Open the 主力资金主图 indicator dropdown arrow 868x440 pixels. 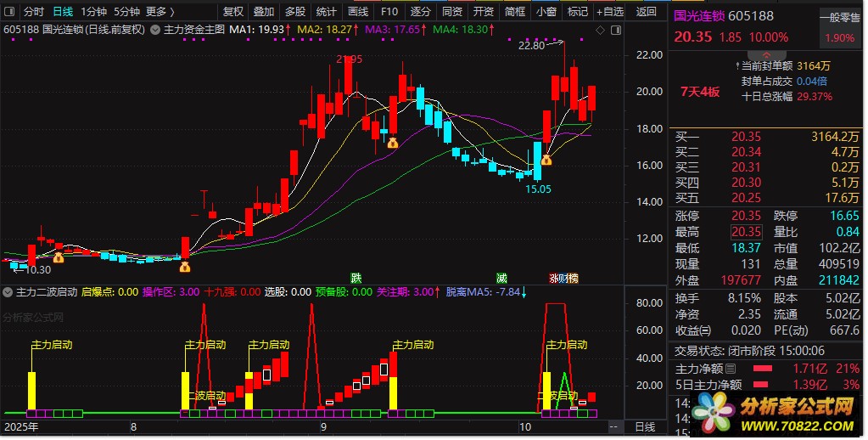coord(154,30)
